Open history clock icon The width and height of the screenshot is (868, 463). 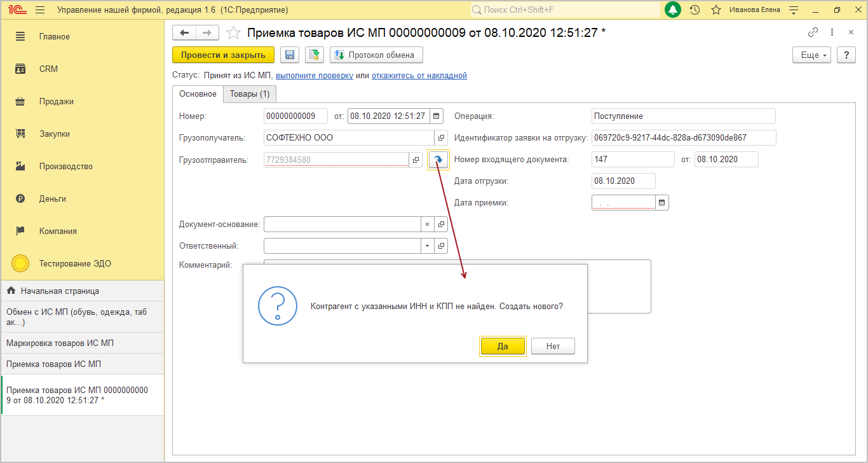pyautogui.click(x=695, y=10)
